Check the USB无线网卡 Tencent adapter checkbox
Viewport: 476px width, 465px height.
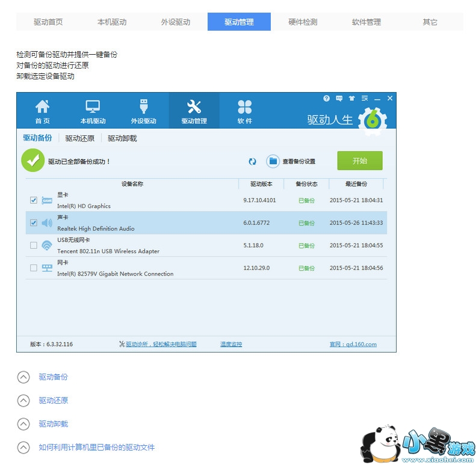click(34, 245)
